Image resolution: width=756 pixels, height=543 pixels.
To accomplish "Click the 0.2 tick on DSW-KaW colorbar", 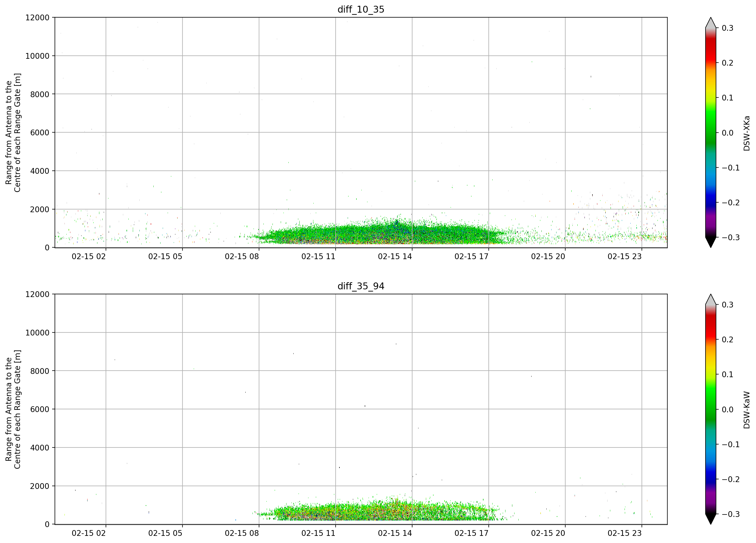I will 728,340.
